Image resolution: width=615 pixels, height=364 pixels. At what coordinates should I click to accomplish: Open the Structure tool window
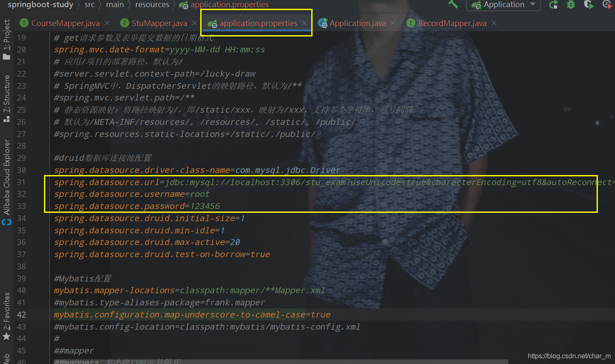point(6,98)
